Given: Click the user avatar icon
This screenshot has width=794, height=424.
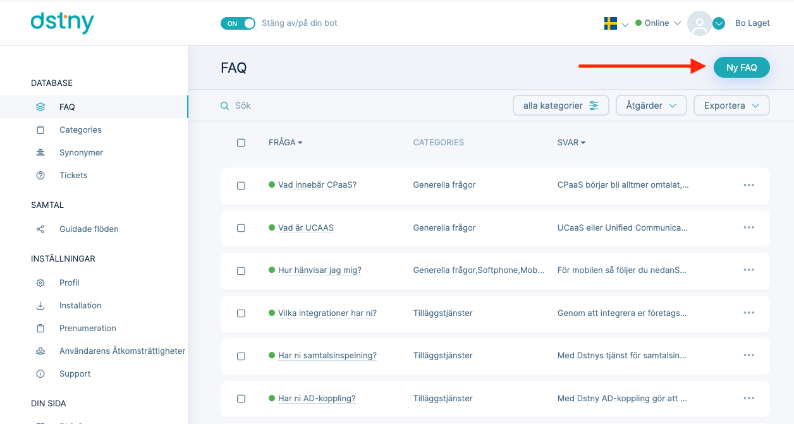Looking at the screenshot, I should [x=699, y=23].
